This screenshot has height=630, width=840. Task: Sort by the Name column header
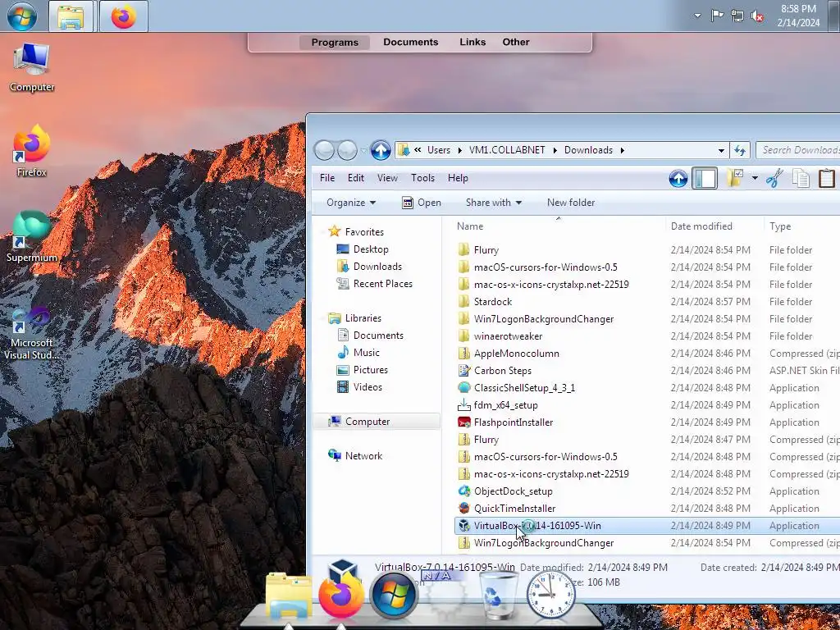pyautogui.click(x=557, y=226)
